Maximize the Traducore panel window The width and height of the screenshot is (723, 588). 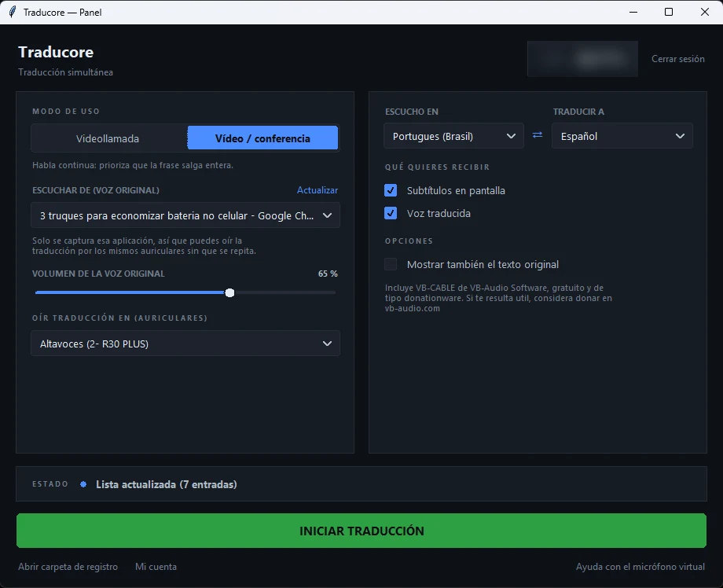[669, 12]
